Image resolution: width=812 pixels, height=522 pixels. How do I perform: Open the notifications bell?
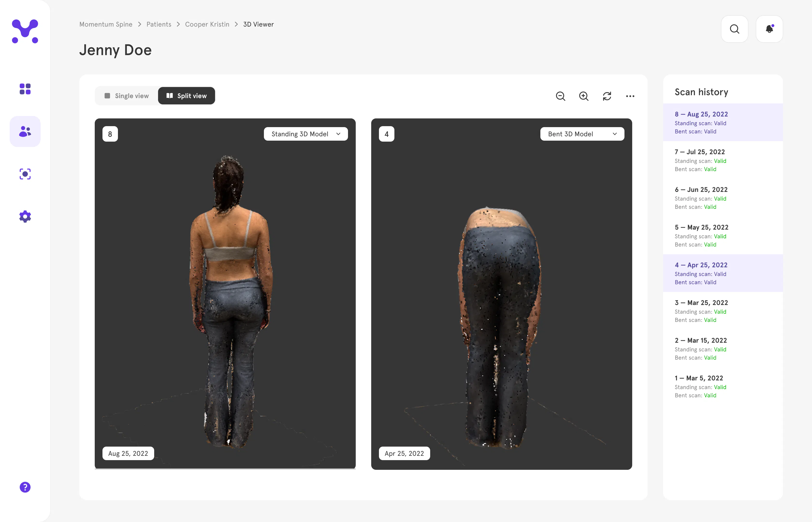pos(769,29)
